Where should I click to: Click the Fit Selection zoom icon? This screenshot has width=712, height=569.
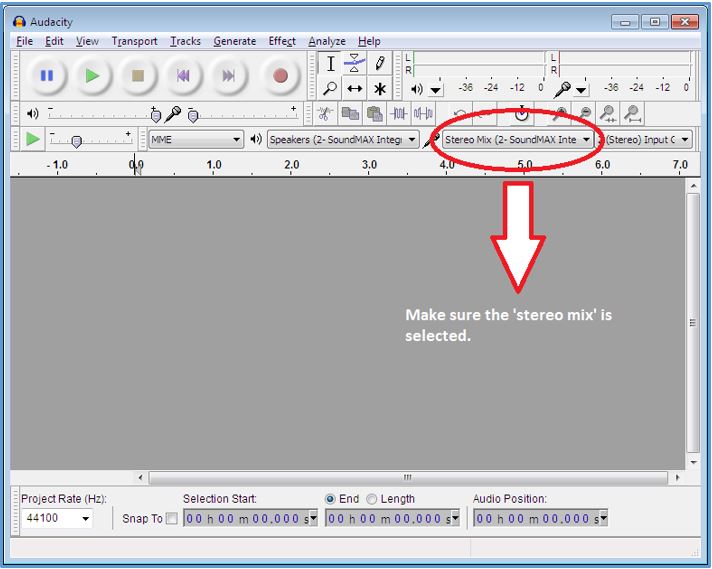click(x=608, y=114)
